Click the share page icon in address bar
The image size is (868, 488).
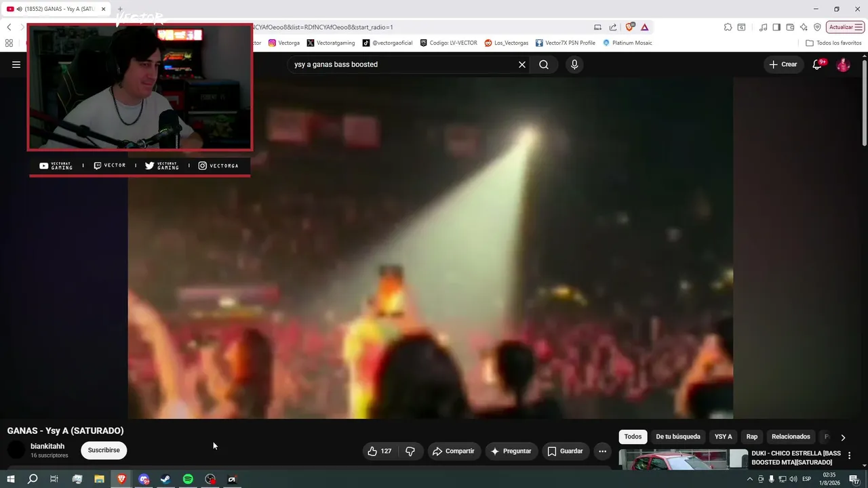coord(613,27)
